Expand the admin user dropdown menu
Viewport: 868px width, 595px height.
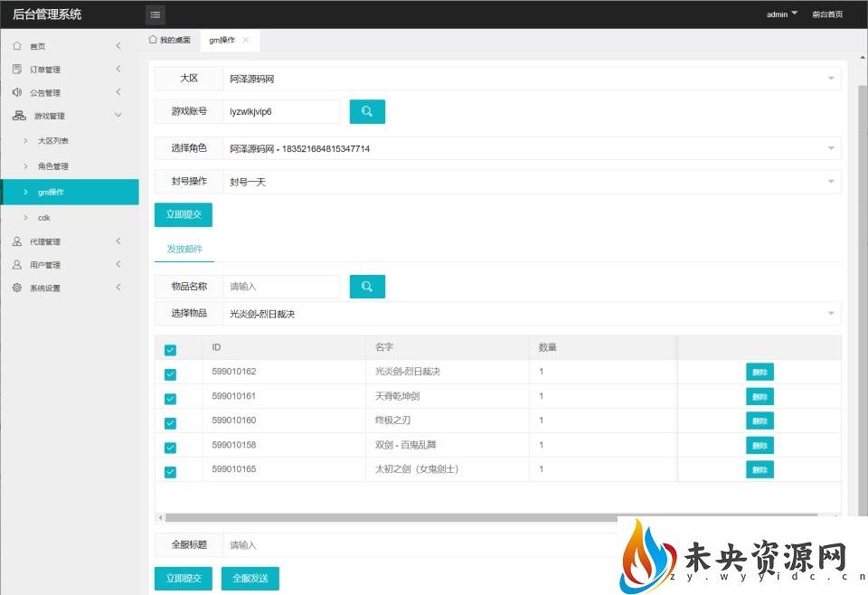[782, 14]
